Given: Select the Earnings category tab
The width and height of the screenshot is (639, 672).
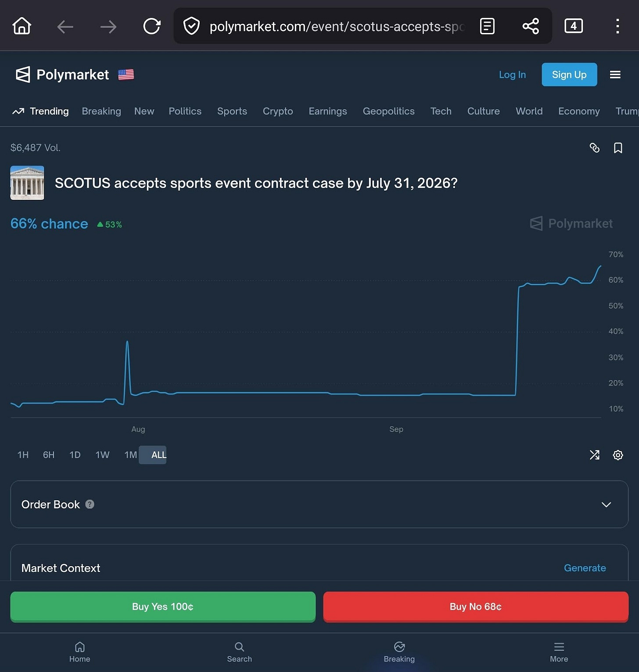Looking at the screenshot, I should 328,111.
